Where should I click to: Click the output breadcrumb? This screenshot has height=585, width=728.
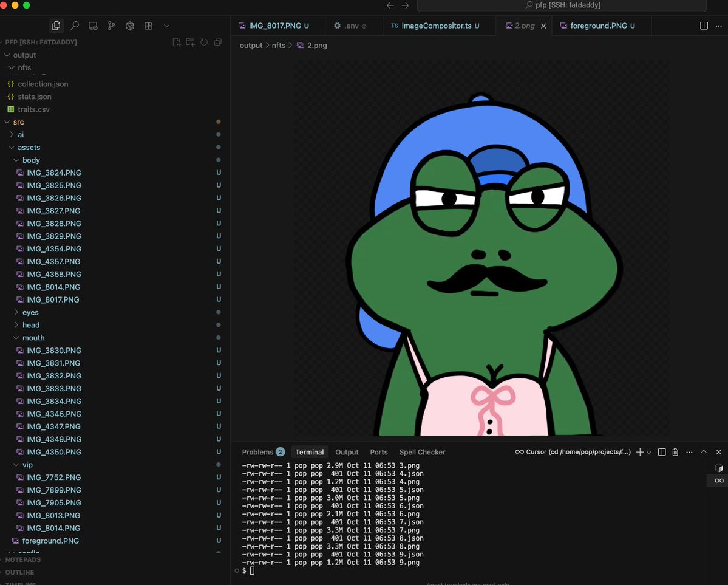click(251, 46)
